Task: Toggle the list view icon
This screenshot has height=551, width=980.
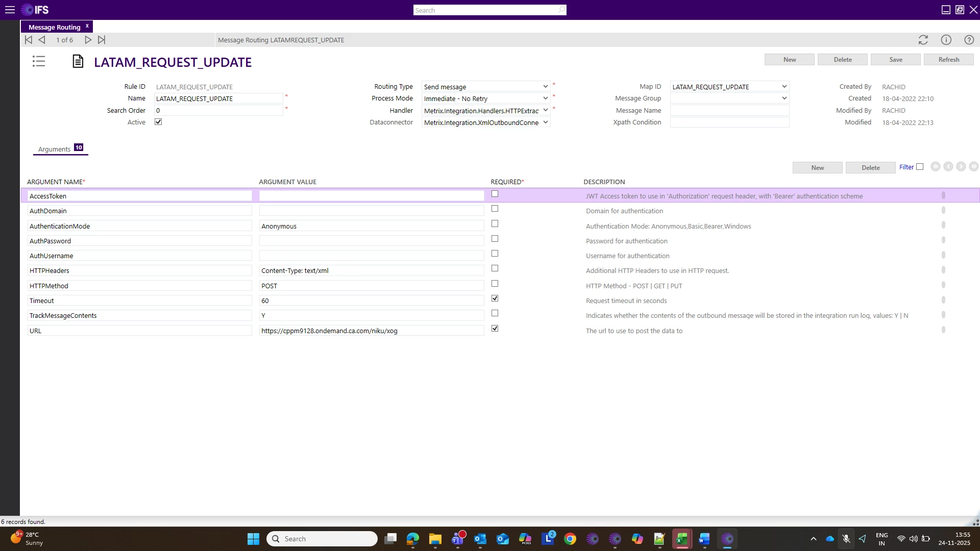Action: (x=39, y=62)
